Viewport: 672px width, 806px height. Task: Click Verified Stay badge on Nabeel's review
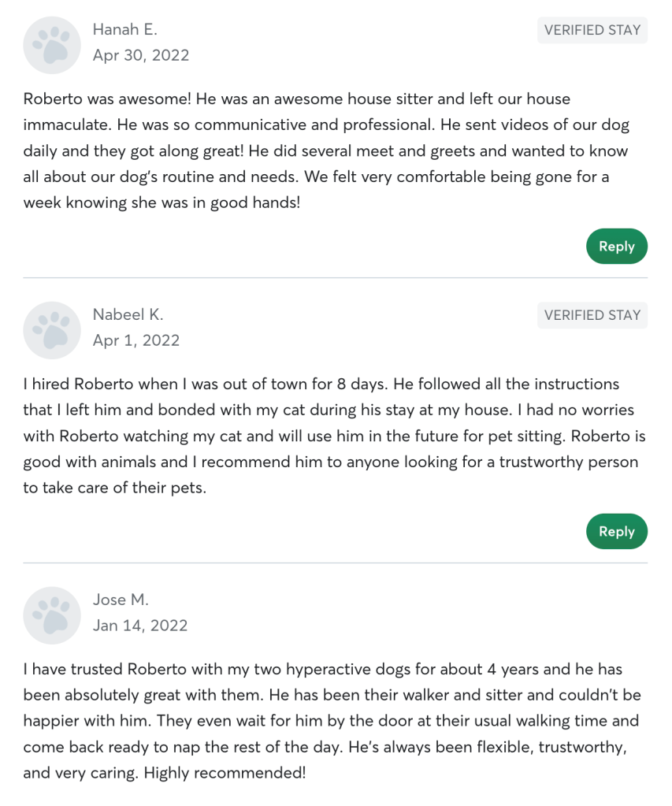coord(592,315)
